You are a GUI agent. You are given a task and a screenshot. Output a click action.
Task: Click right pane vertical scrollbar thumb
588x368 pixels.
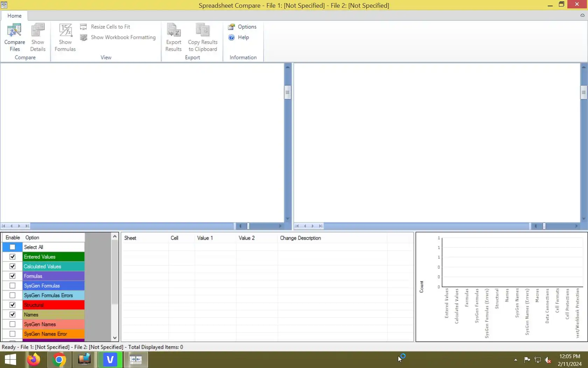[583, 93]
